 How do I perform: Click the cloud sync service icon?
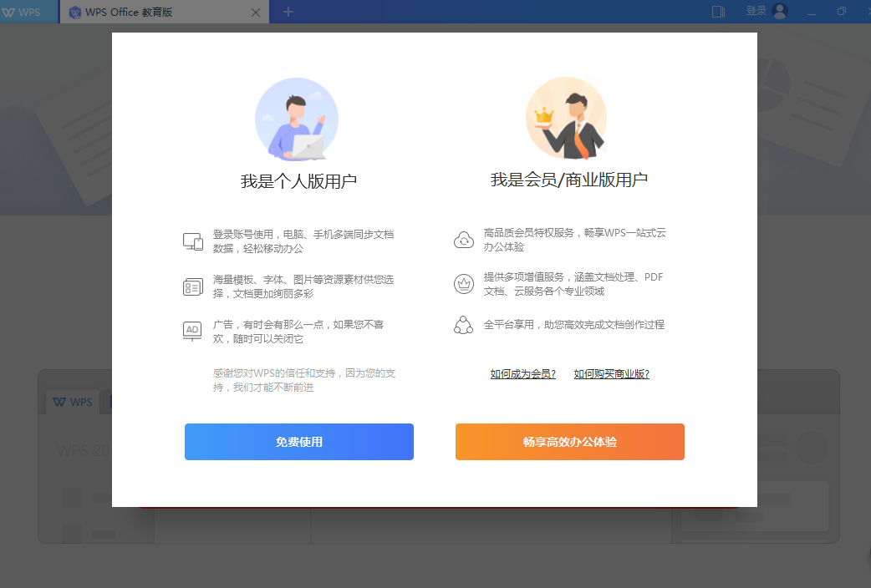point(464,240)
